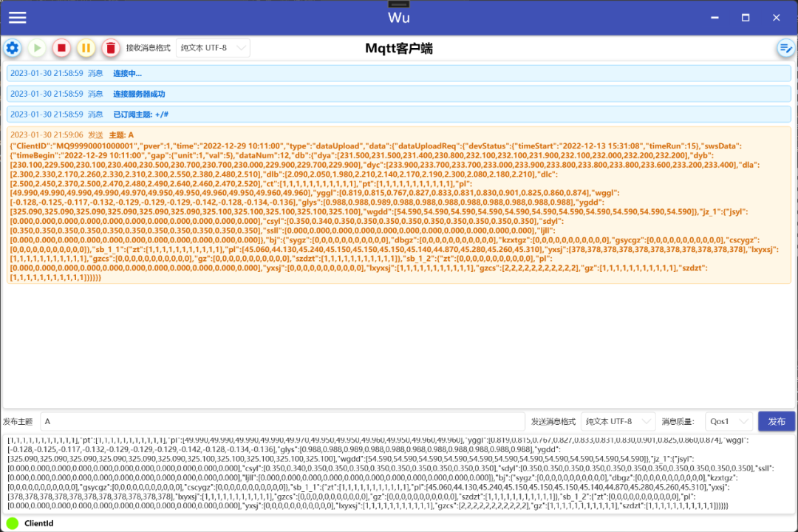
Task: Change 消息质量 by opening the Qos1 dropdown
Action: pyautogui.click(x=728, y=421)
